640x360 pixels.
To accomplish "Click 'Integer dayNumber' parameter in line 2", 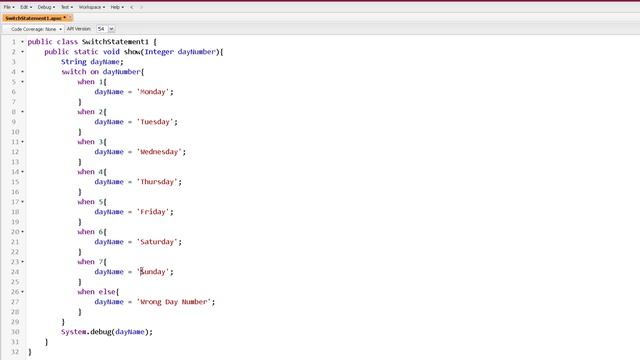I will click(180, 52).
